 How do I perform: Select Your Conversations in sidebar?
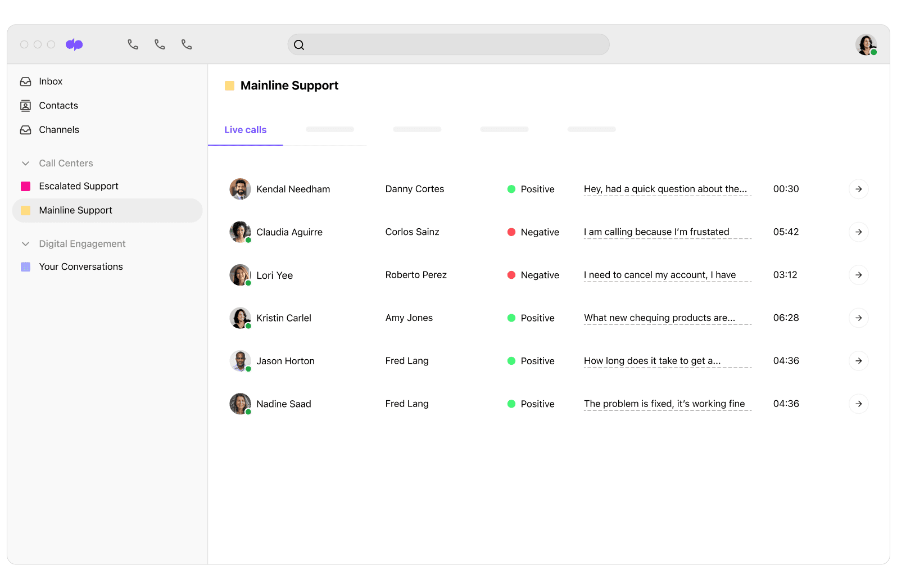click(x=80, y=266)
